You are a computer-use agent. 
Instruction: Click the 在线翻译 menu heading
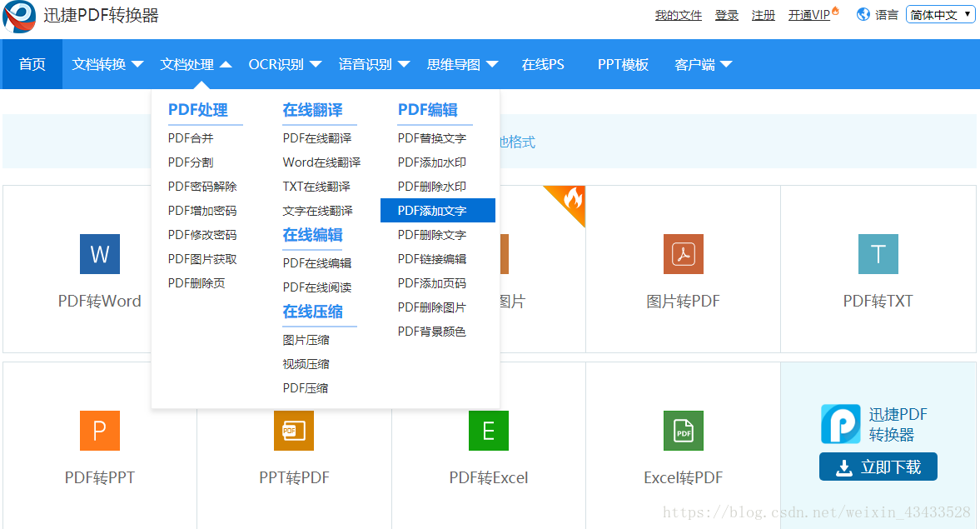[x=312, y=110]
